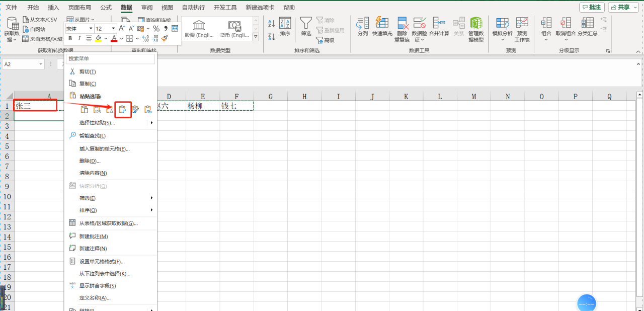Click increase decimal in mini toolbar

click(x=146, y=38)
